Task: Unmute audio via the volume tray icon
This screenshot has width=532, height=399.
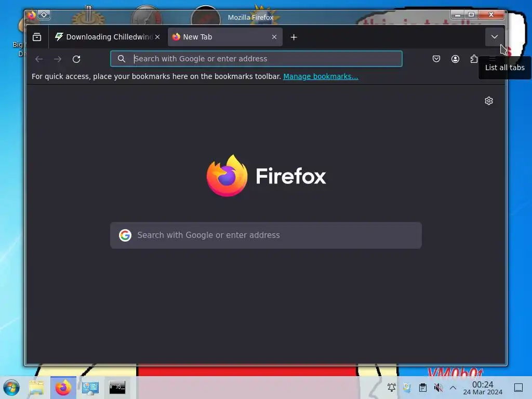Action: [438, 388]
